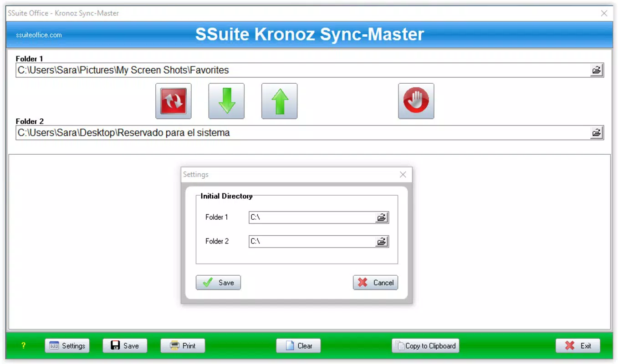Image resolution: width=618 pixels, height=364 pixels.
Task: Click the green up arrow sync button
Action: [279, 101]
